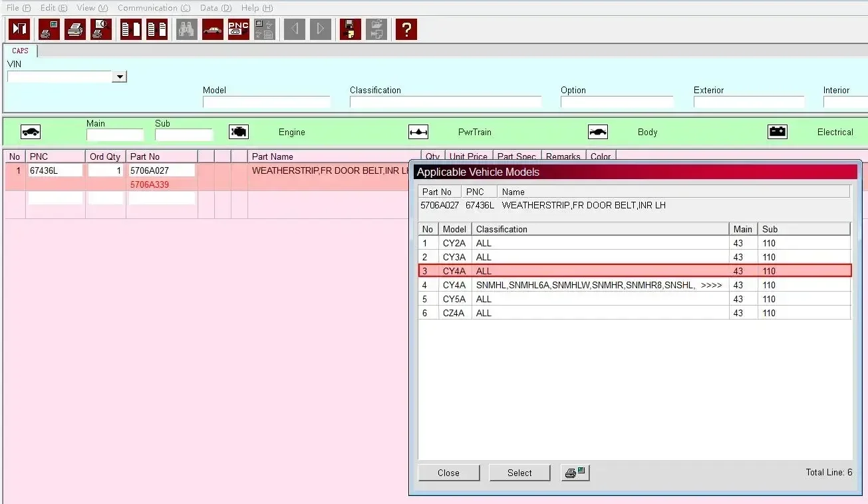Click the PNC search toolbar icon
The image size is (868, 504).
(x=238, y=29)
